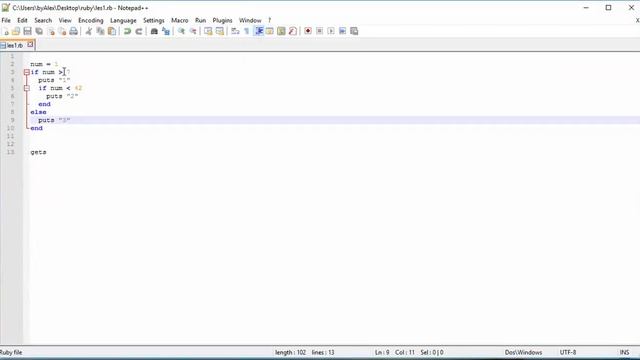Viewport: 640px width, 360px height.
Task: Save the current recorded macro icon
Action: [354, 31]
